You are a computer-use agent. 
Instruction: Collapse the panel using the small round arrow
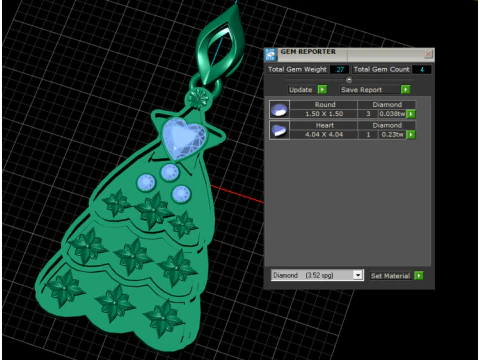pyautogui.click(x=349, y=80)
